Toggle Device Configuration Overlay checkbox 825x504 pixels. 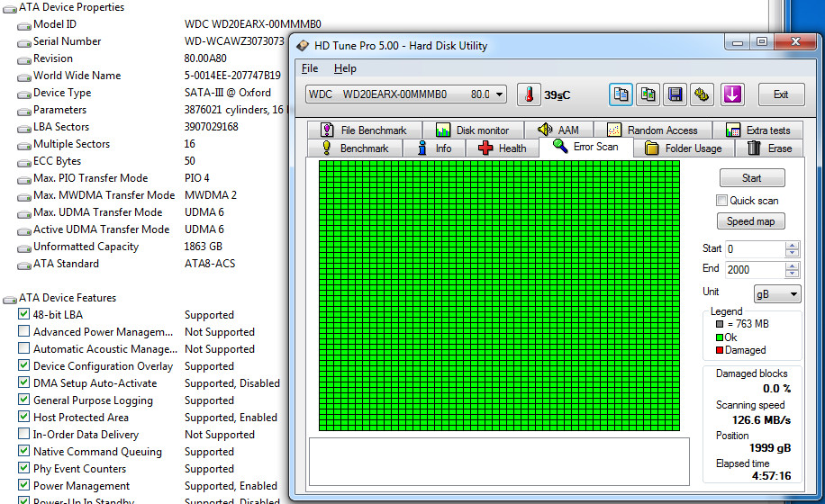23,365
